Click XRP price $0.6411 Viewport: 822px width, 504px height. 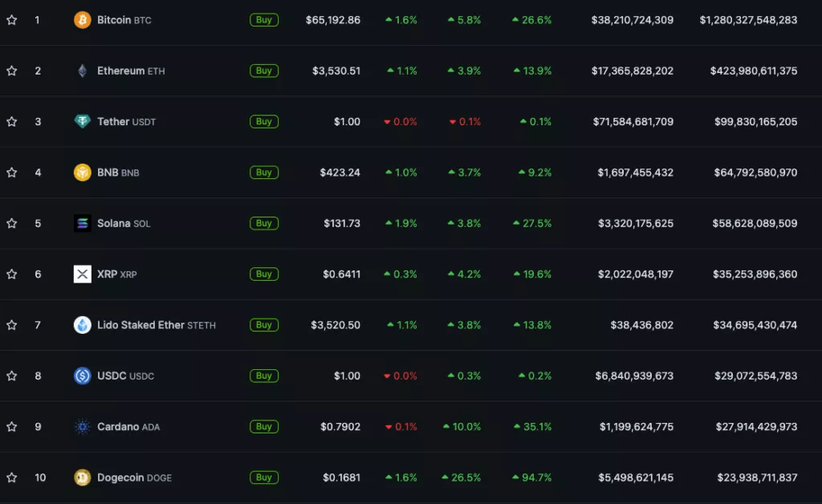[x=341, y=274]
